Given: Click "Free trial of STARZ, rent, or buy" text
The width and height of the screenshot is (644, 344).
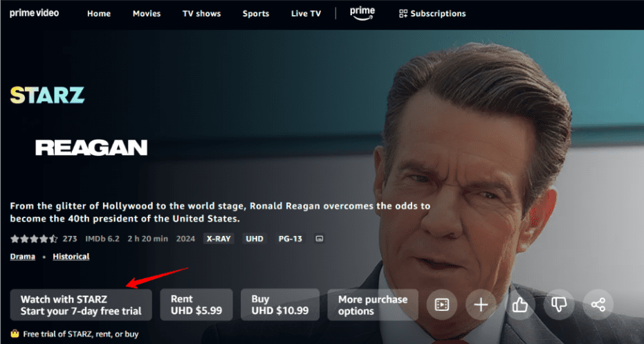Looking at the screenshot, I should click(81, 334).
